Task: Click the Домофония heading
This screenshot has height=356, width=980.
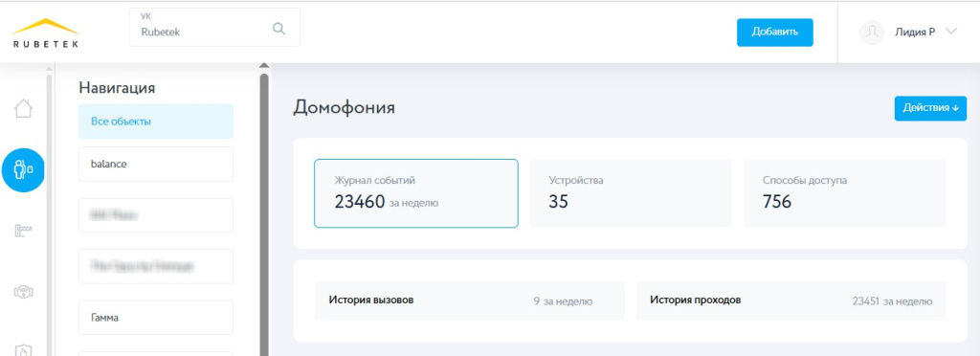Action: 344,107
